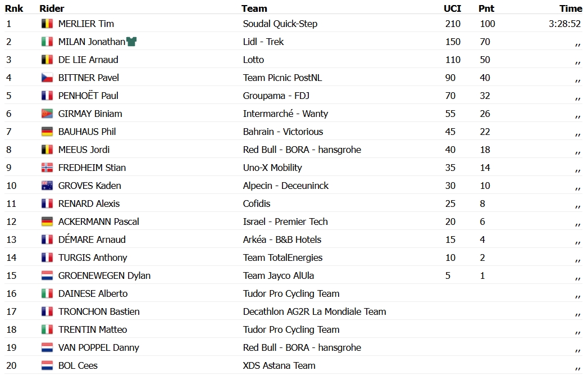Click the Belgian flag next to MERLIER Tim
Screen dimensions: 588x375
47,24
